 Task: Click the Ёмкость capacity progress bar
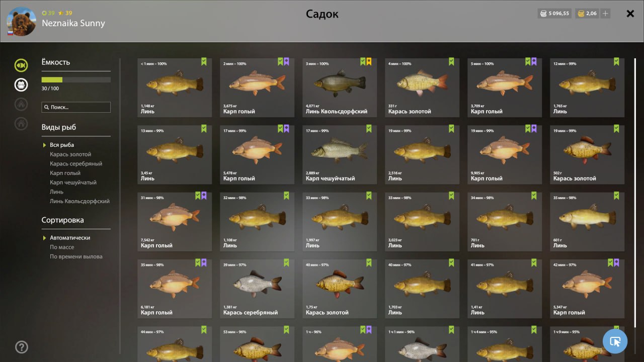[x=76, y=79]
